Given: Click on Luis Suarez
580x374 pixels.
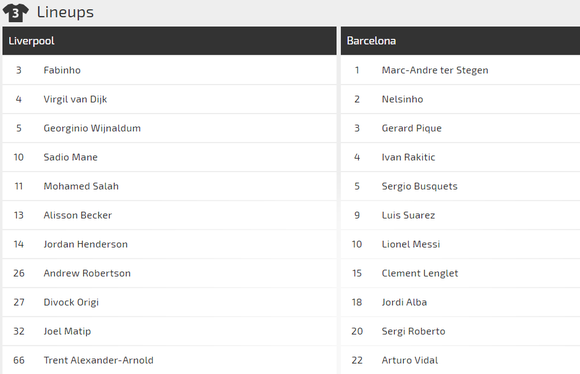Looking at the screenshot, I should 408,215.
